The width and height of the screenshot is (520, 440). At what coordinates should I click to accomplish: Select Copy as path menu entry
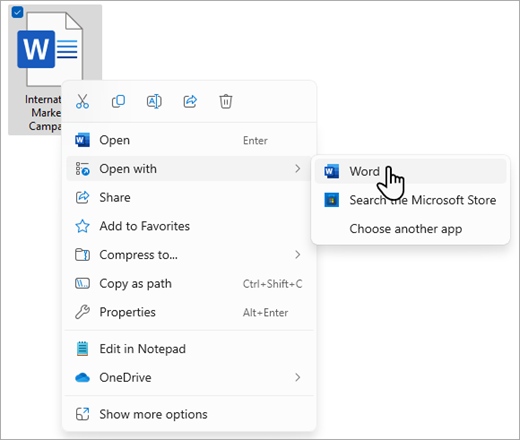[x=189, y=284]
